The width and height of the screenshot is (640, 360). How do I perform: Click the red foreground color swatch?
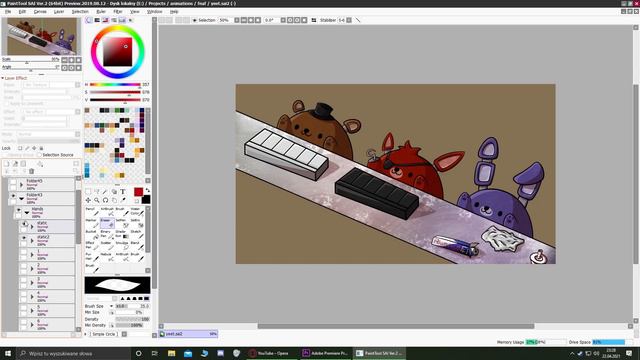(138, 192)
